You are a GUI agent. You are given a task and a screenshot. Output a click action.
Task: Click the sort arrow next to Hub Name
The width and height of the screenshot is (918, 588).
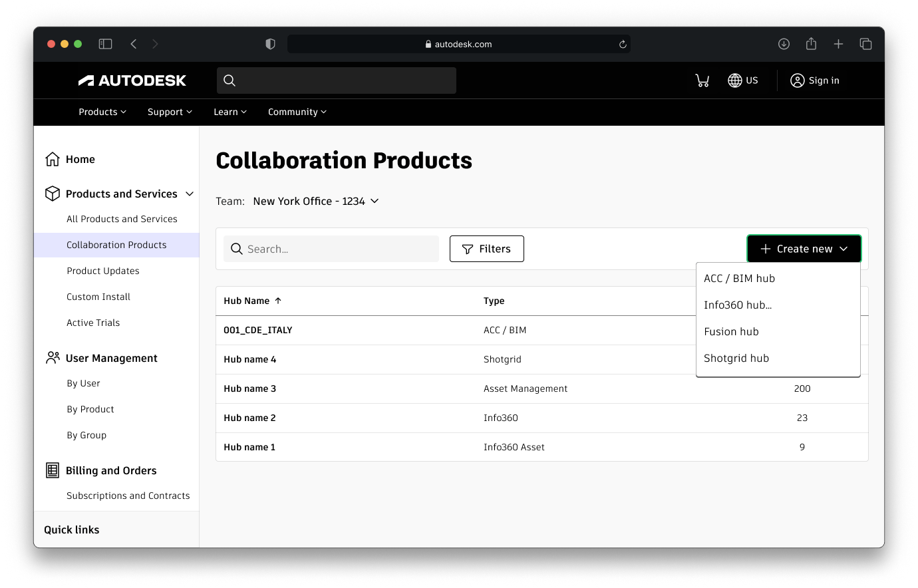278,301
